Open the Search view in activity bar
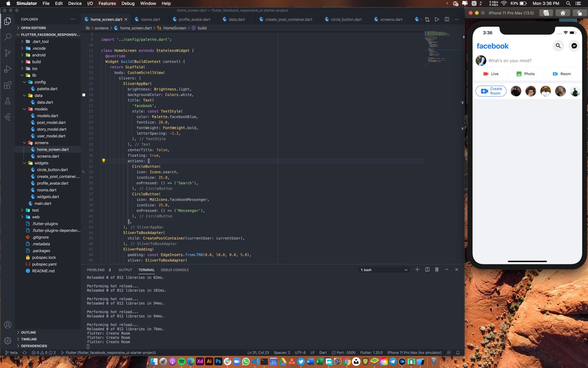This screenshot has width=588, height=368. click(x=7, y=37)
